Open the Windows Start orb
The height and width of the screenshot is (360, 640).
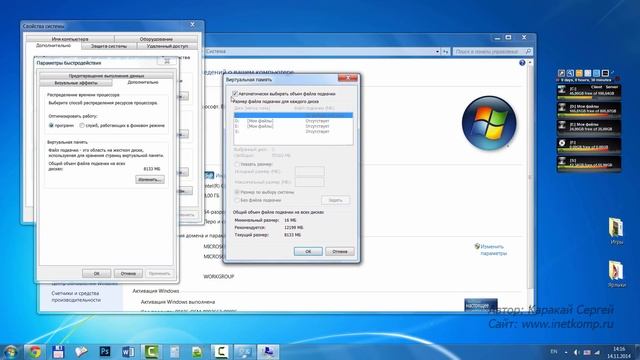point(10,351)
